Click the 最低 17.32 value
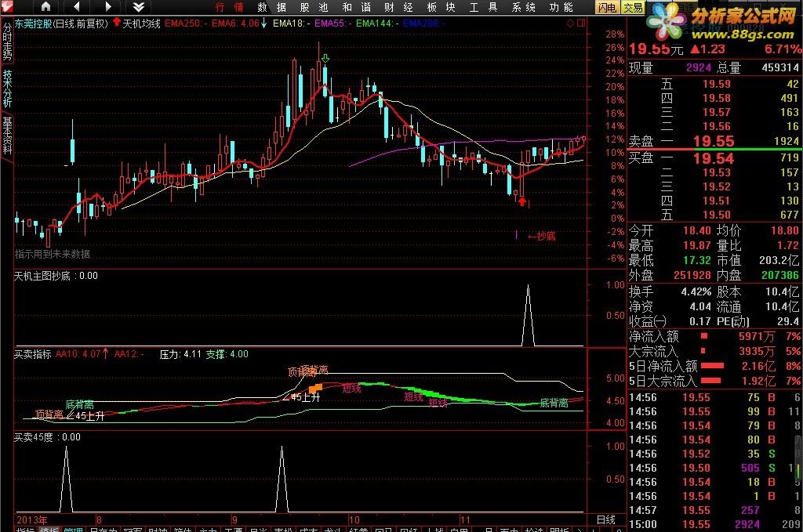This screenshot has width=803, height=532. [x=697, y=260]
